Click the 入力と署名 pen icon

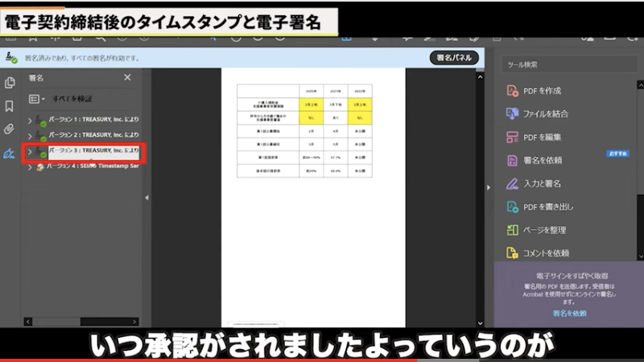(x=512, y=184)
